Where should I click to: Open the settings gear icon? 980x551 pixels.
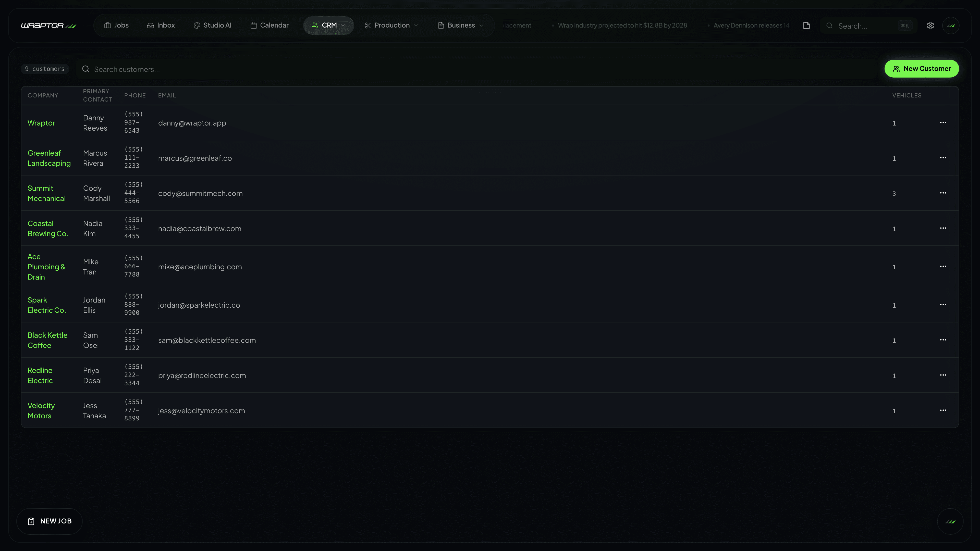click(930, 25)
